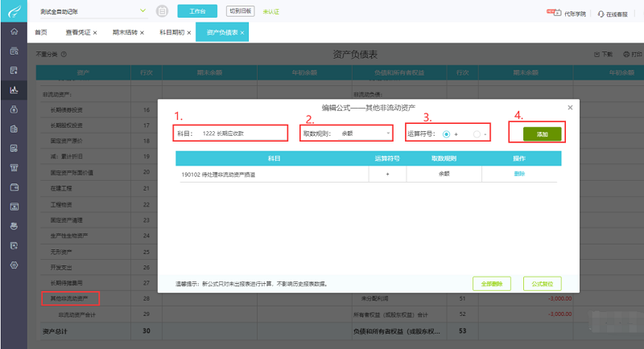Open the building icon below the money bag
The image size is (644, 349).
click(14, 129)
